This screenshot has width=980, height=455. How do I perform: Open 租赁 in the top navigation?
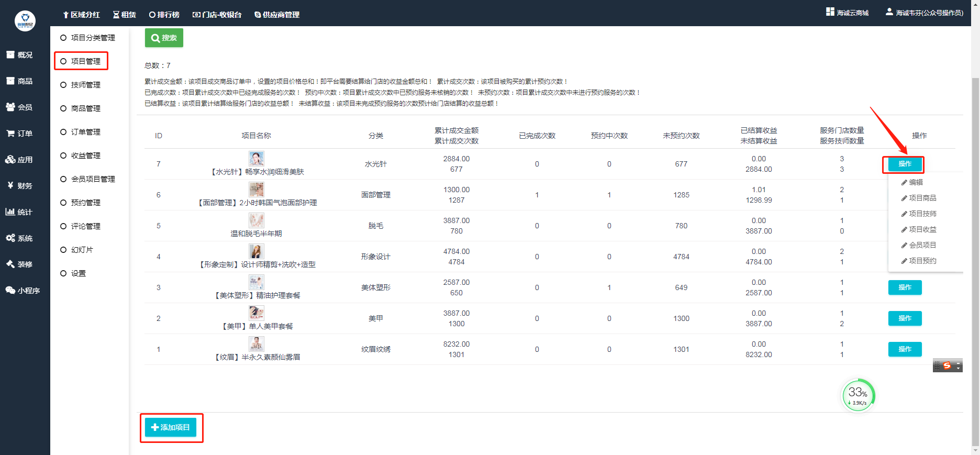[125, 15]
